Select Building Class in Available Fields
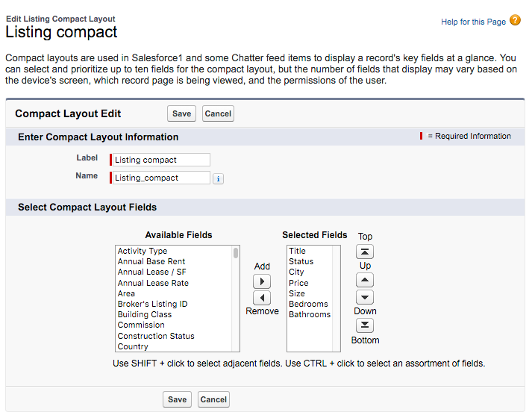 [x=145, y=314]
